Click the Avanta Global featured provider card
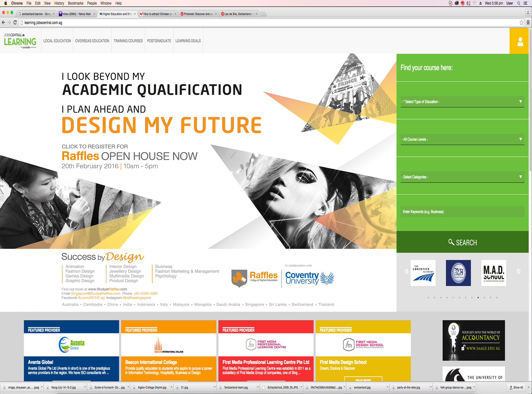This screenshot has height=394, width=532. pyautogui.click(x=71, y=351)
